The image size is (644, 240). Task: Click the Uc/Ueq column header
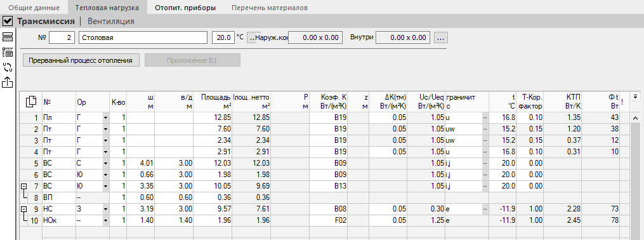pyautogui.click(x=426, y=102)
